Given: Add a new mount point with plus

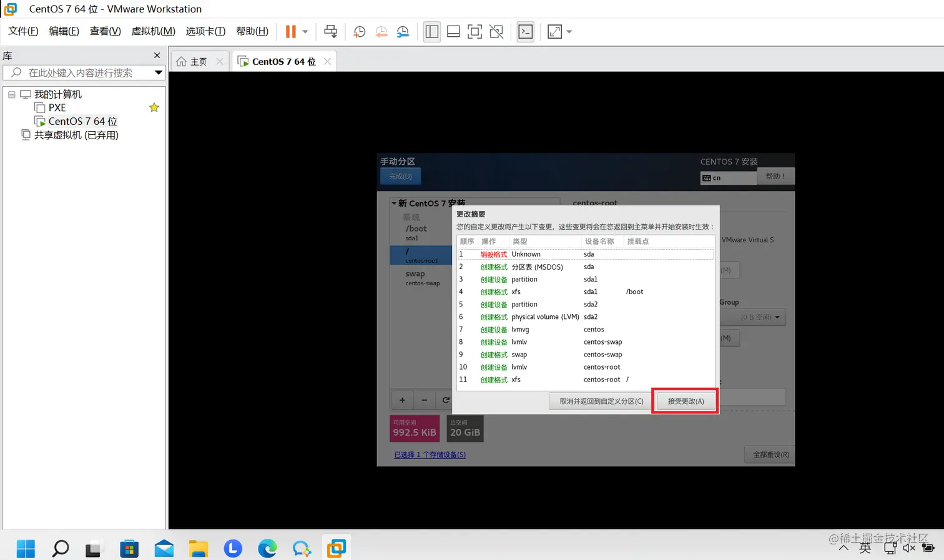Looking at the screenshot, I should (402, 400).
